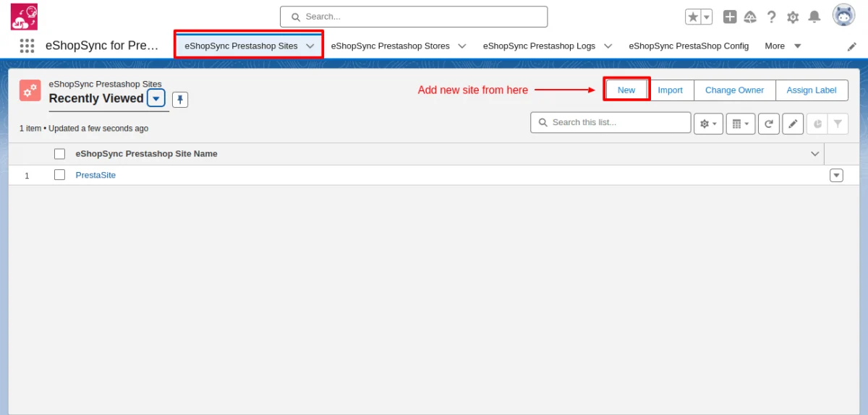Expand eShopSync Prestashop Logs tab menu

pos(608,46)
